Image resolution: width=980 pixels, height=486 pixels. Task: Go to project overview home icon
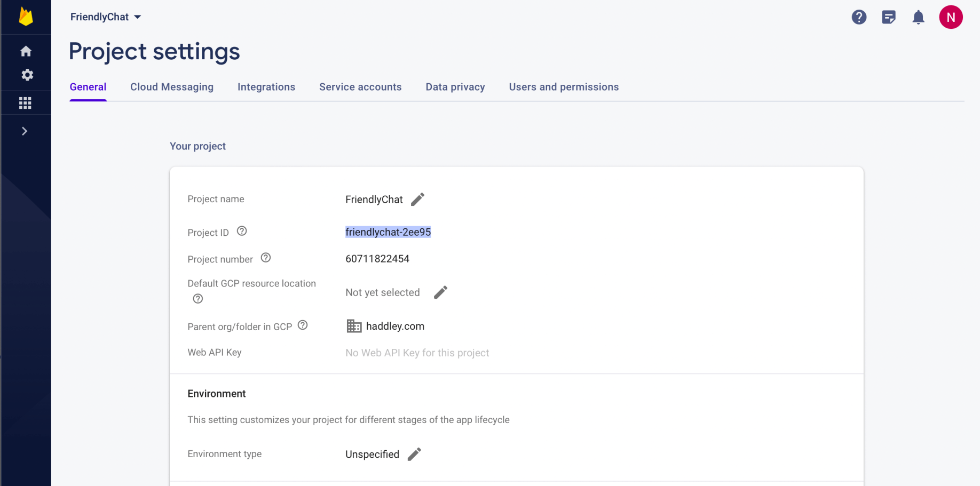26,51
